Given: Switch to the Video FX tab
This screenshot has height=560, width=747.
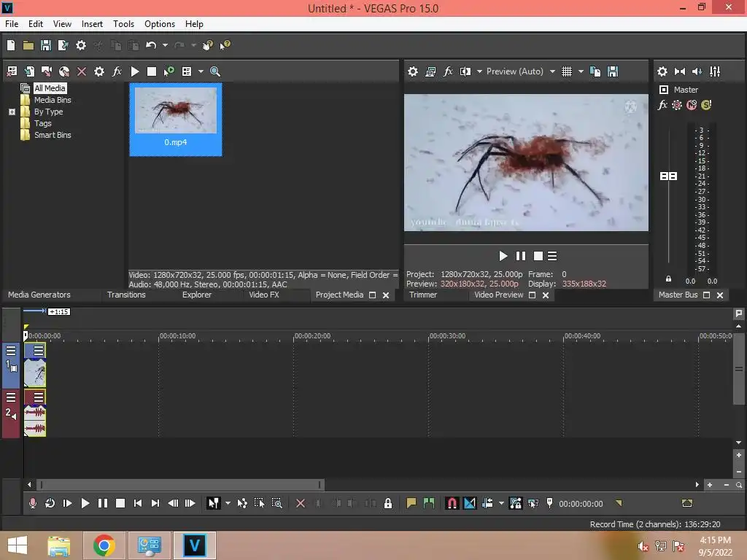Looking at the screenshot, I should [x=263, y=295].
